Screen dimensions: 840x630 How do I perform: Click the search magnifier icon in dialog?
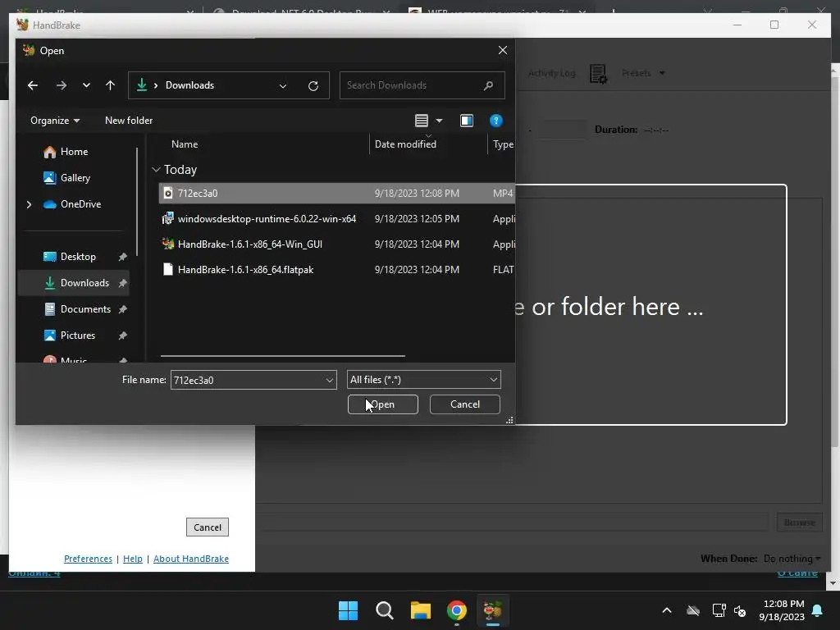488,85
